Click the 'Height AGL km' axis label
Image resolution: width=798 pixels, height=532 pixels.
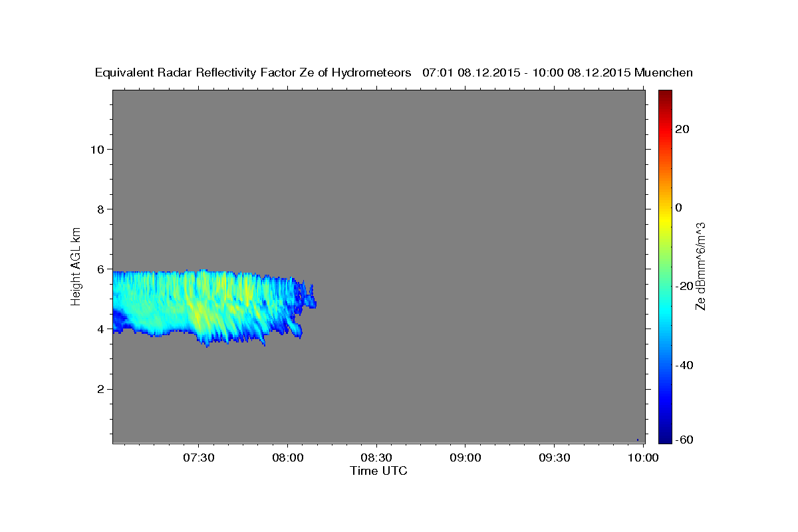click(x=76, y=265)
